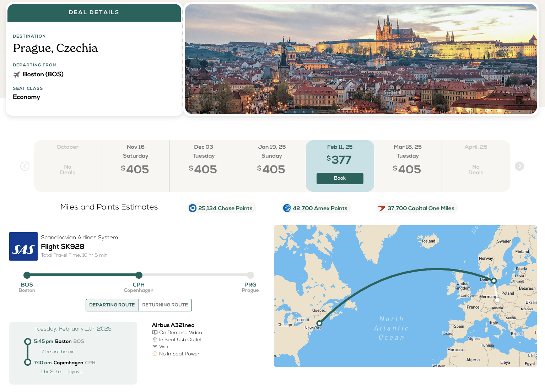Click the SAS airline logo
The width and height of the screenshot is (545, 392).
coord(23,246)
